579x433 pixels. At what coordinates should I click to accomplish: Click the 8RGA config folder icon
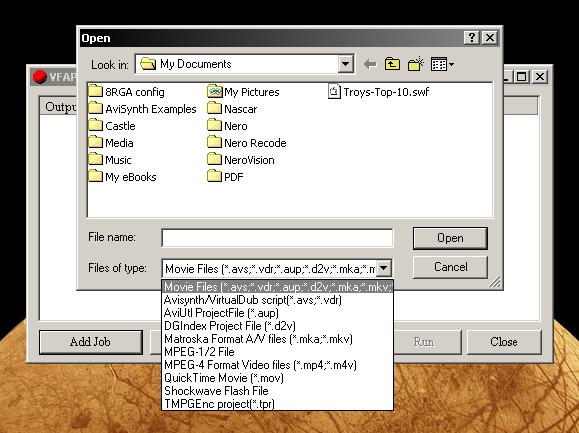[x=96, y=91]
